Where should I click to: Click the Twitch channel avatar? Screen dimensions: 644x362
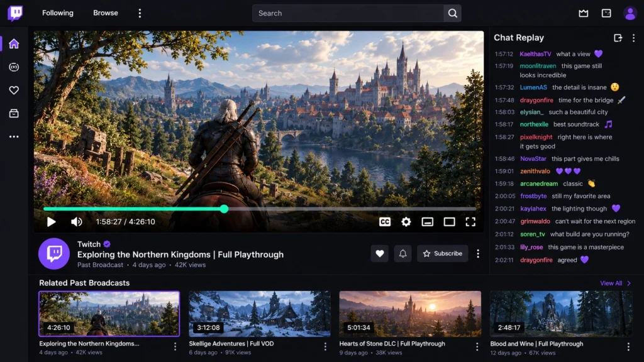(x=54, y=254)
